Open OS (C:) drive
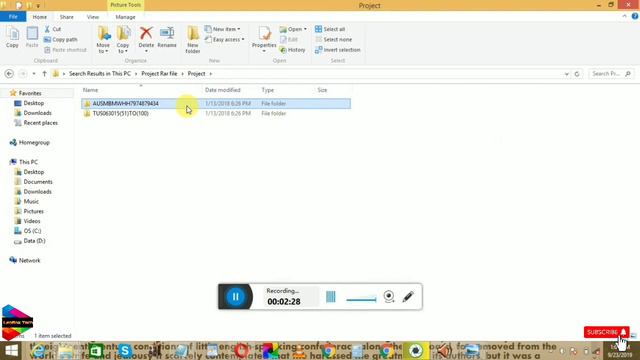 32,231
